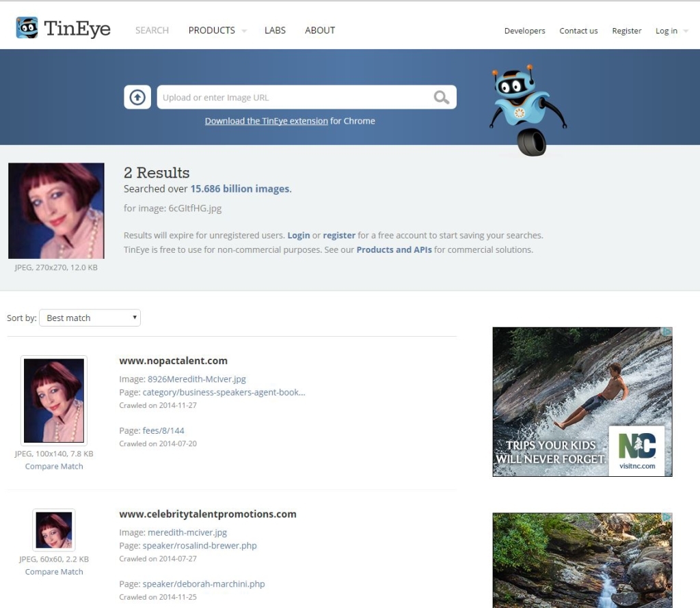Open the LABS menu item

(275, 30)
